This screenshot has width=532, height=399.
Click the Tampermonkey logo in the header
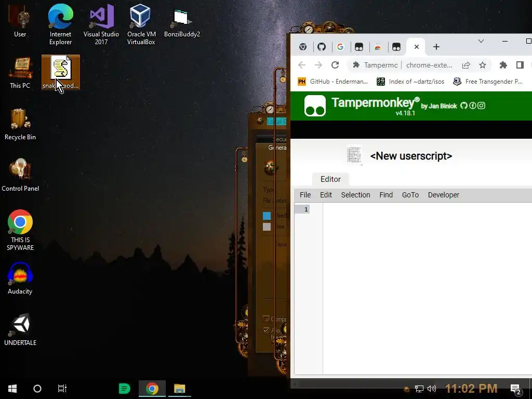coord(315,106)
